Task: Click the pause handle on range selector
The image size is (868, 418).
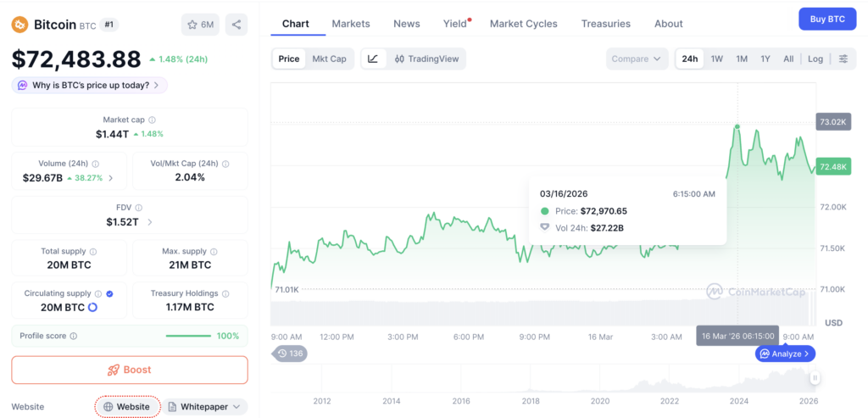Action: (x=815, y=378)
